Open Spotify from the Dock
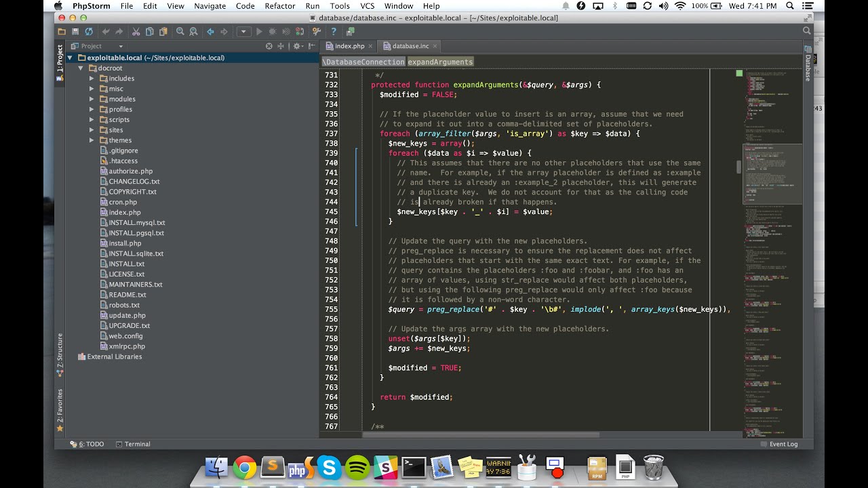Image resolution: width=868 pixels, height=488 pixels. pos(357,467)
